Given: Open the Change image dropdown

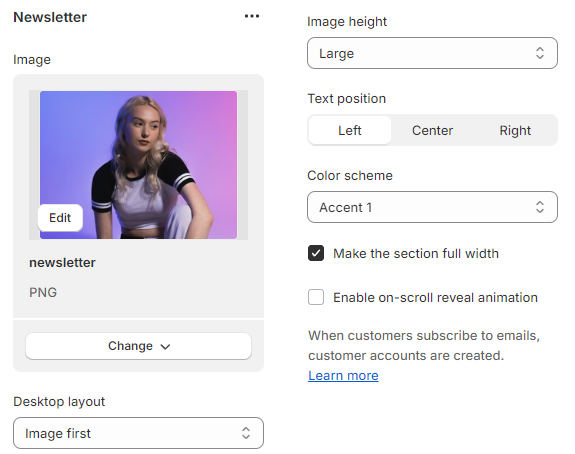Looking at the screenshot, I should coord(138,346).
